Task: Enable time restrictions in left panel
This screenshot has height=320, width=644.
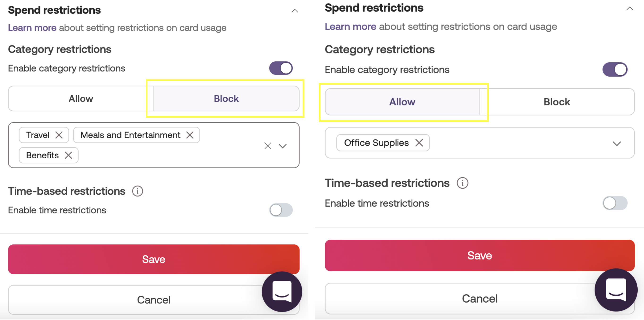Action: coord(281,210)
